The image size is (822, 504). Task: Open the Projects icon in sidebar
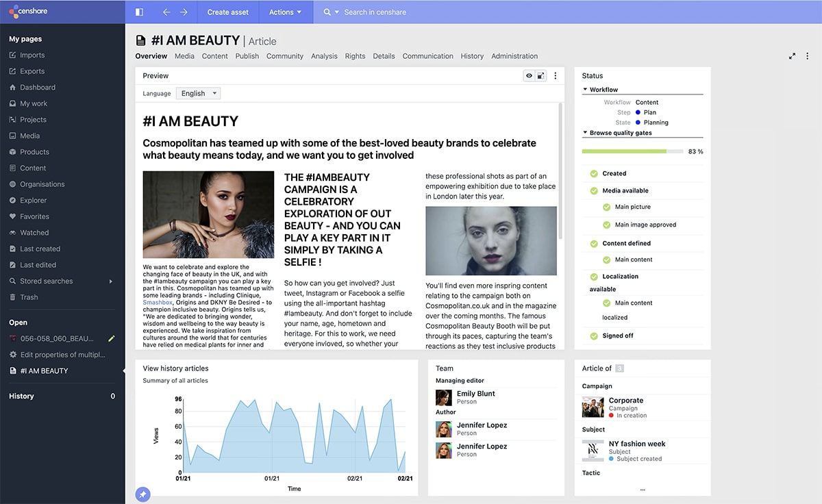(12, 120)
